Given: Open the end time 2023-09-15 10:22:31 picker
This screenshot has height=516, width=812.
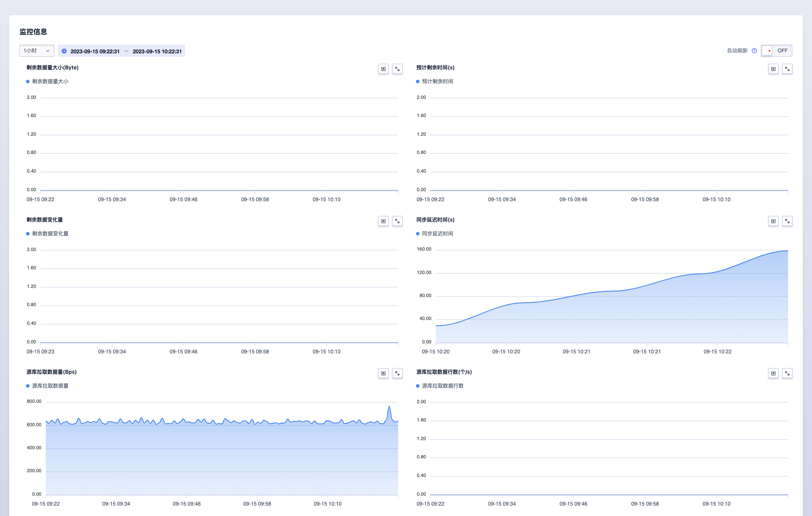Looking at the screenshot, I should (157, 51).
